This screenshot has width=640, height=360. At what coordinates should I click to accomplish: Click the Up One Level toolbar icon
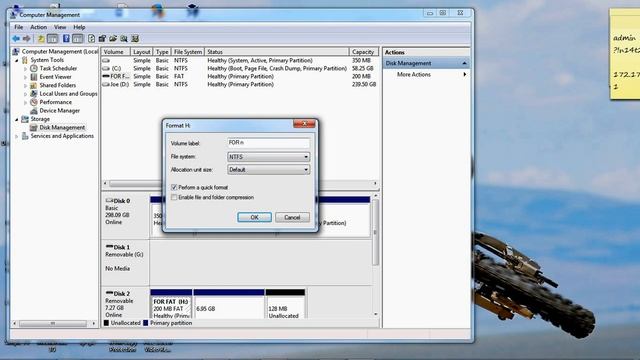pos(41,39)
